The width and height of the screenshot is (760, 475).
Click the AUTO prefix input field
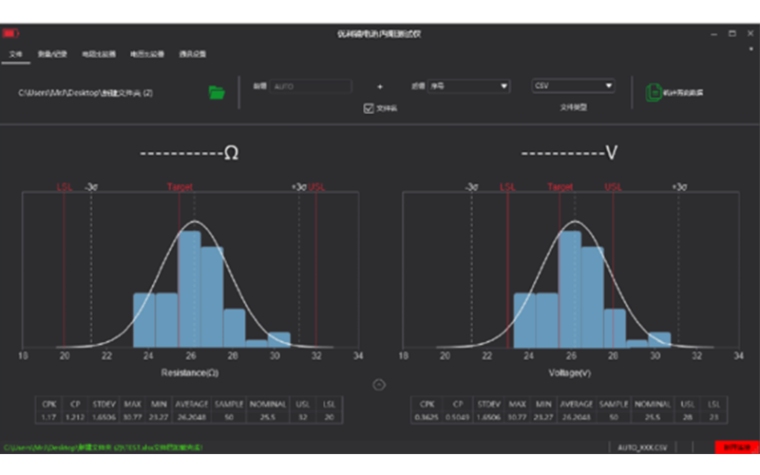pyautogui.click(x=311, y=87)
